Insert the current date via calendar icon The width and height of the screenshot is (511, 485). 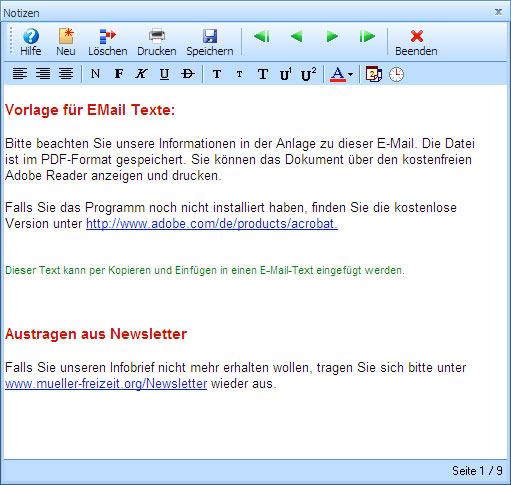pyautogui.click(x=374, y=74)
